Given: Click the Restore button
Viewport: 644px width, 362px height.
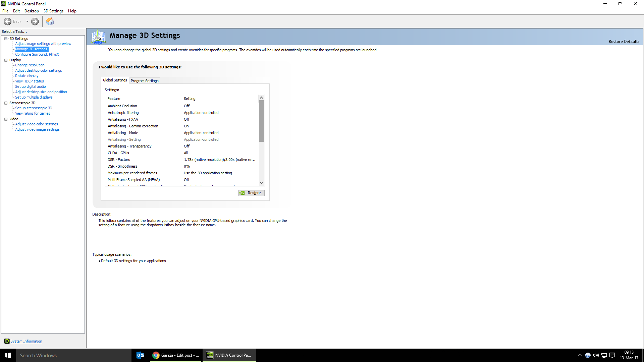Looking at the screenshot, I should [x=251, y=193].
